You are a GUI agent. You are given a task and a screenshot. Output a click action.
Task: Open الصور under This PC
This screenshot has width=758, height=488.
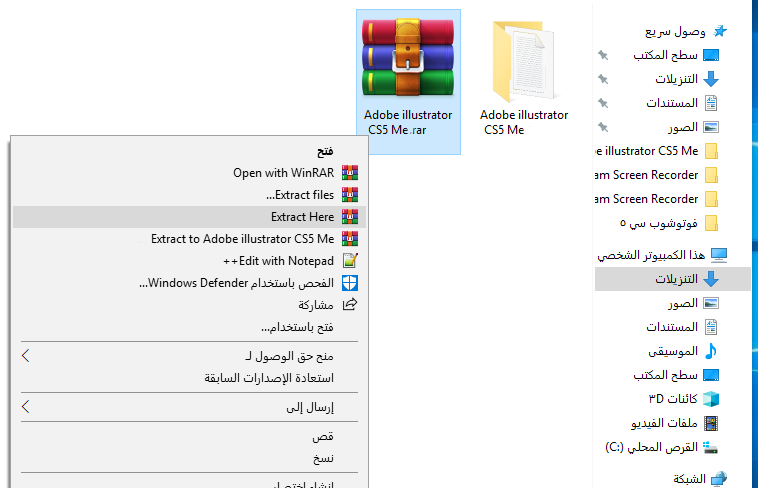click(683, 303)
